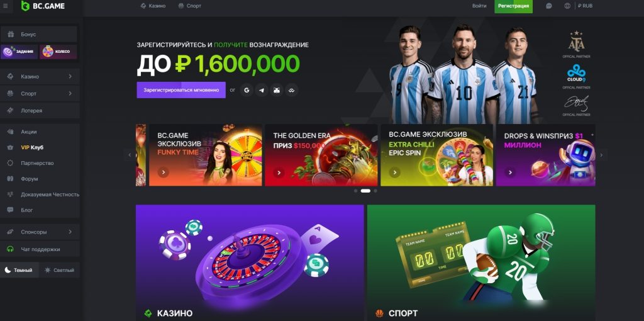This screenshot has height=321, width=644.
Task: Sign up with the Telegram icon
Action: coord(262,90)
